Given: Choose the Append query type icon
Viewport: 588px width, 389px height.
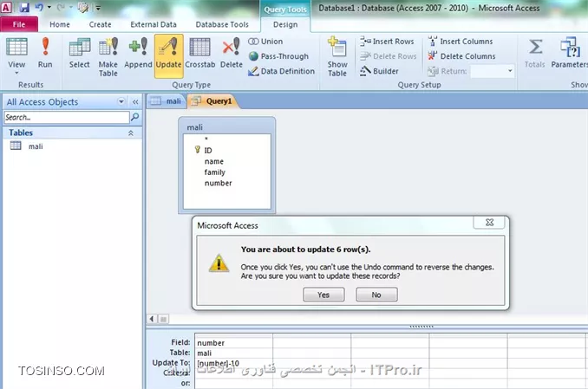Looking at the screenshot, I should 138,53.
